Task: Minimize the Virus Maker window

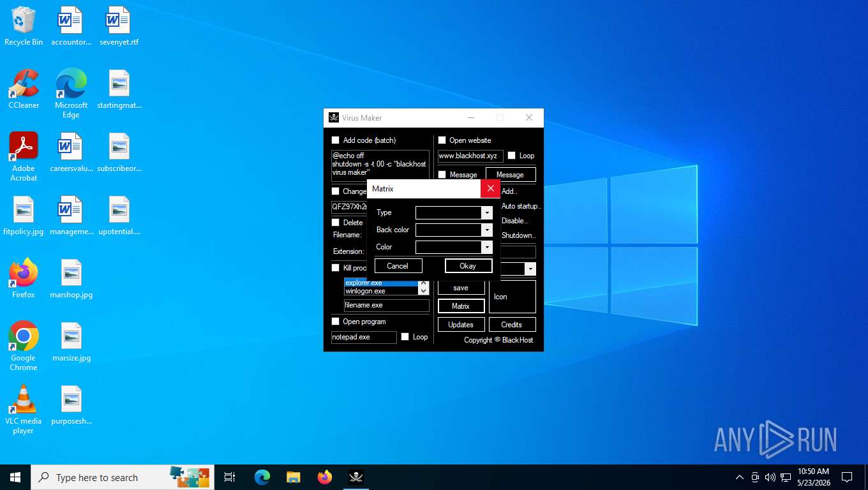Action: pos(471,117)
